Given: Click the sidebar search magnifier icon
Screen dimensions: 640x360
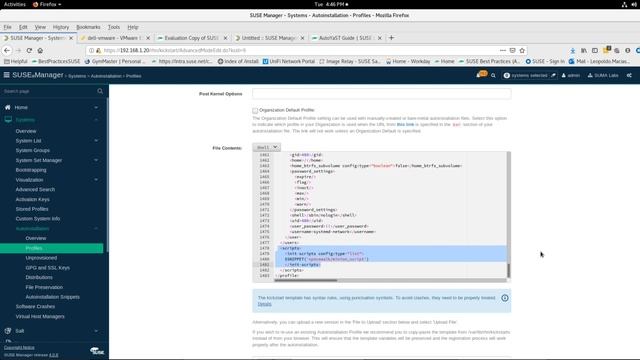Looking at the screenshot, I should coord(100,91).
